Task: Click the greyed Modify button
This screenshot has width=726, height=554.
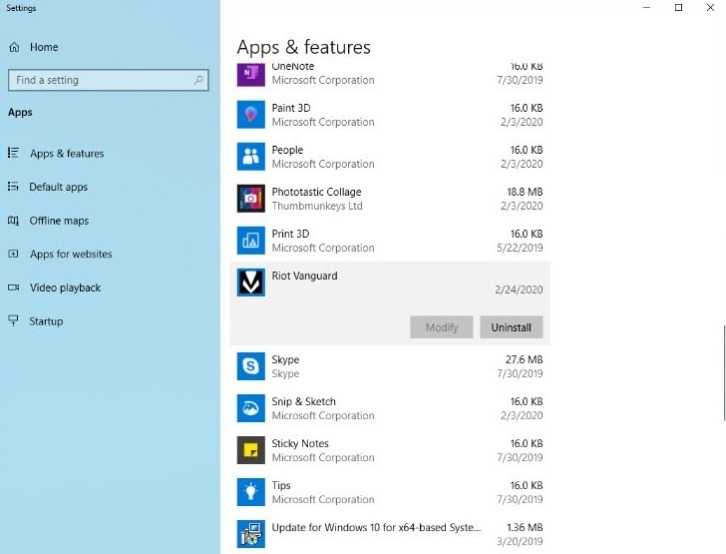Action: (441, 327)
